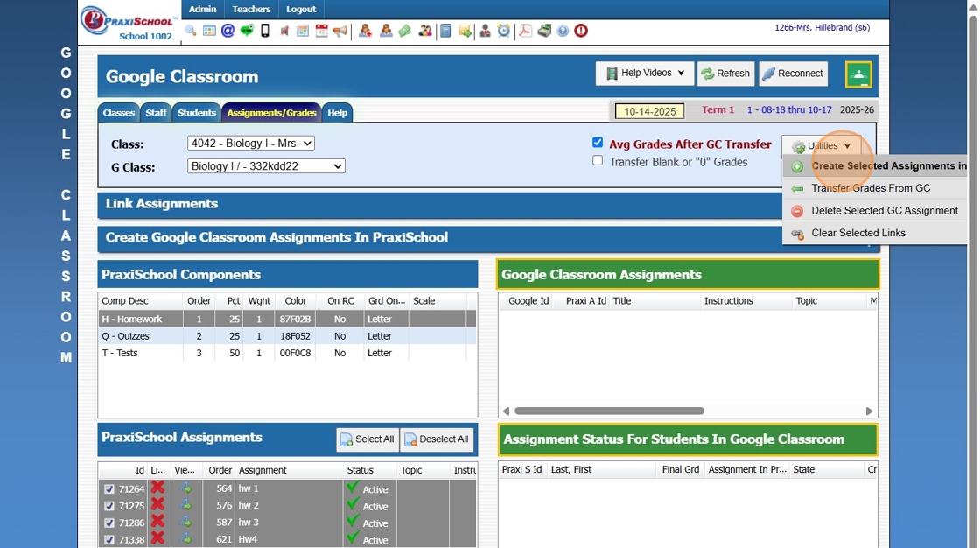This screenshot has width=980, height=548.
Task: Click the magnifying glass search icon
Action: [191, 31]
